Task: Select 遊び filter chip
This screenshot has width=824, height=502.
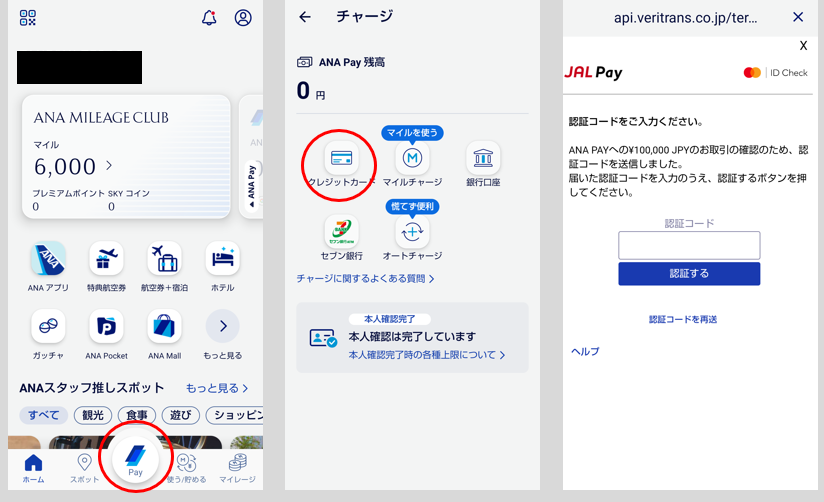Action: (180, 415)
